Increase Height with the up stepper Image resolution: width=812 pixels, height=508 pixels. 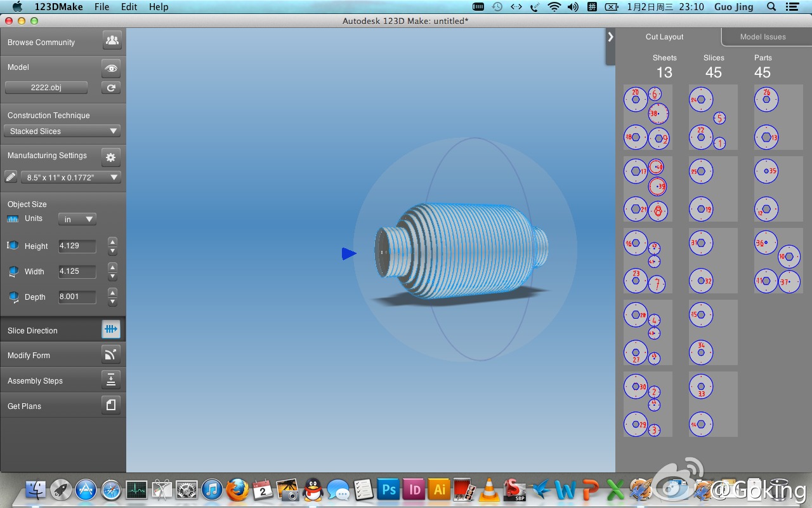[112, 241]
